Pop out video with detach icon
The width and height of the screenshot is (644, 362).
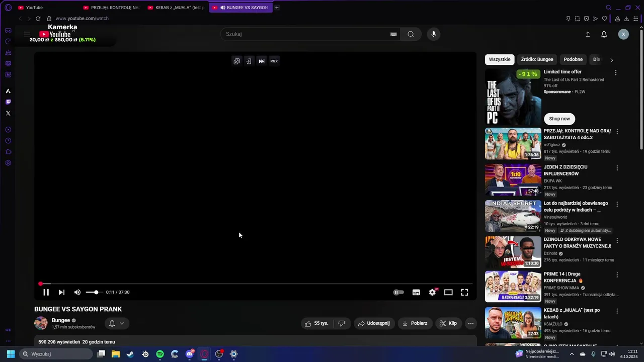pyautogui.click(x=236, y=61)
